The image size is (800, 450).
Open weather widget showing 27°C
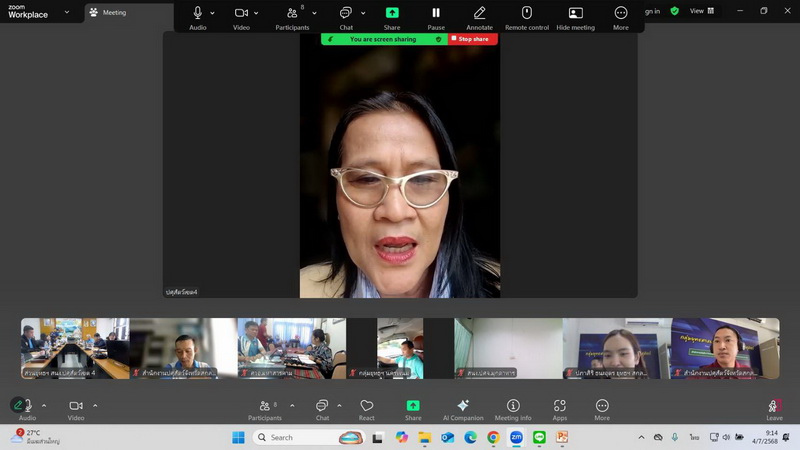click(x=36, y=437)
